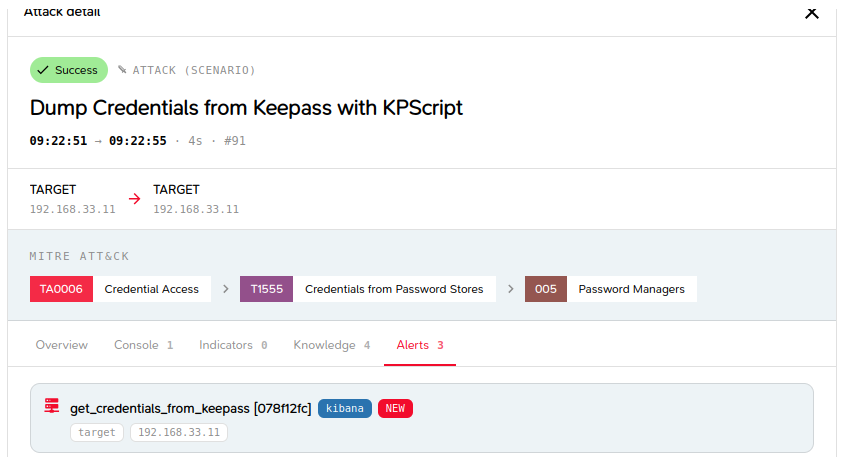Open Credentials from Password Stores link
Image resolution: width=846 pixels, height=457 pixels.
tap(394, 289)
